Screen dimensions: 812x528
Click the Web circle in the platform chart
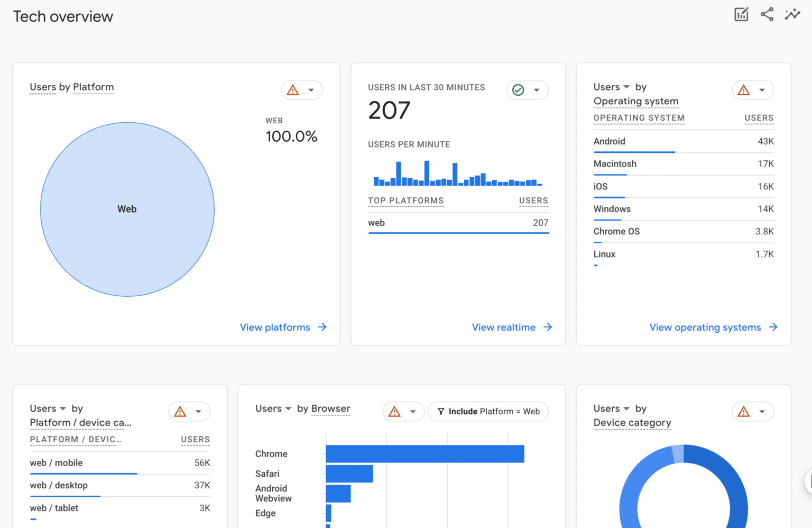127,208
